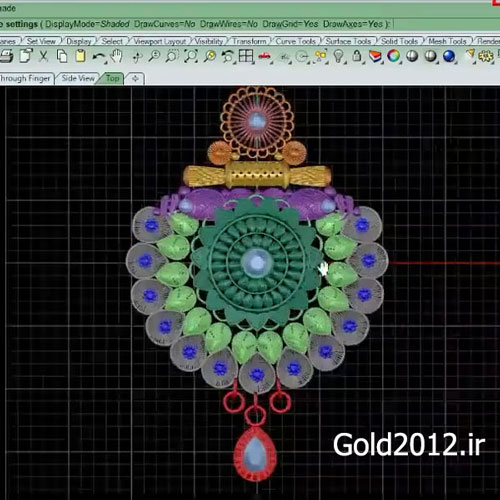Open the Mesh Tools toolbar tab
This screenshot has width=500, height=500.
447,41
